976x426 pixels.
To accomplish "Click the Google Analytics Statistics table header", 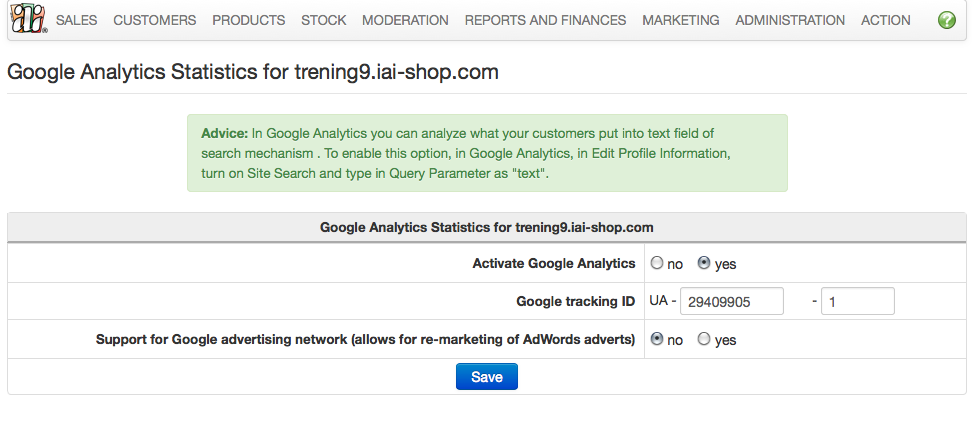I will [487, 227].
